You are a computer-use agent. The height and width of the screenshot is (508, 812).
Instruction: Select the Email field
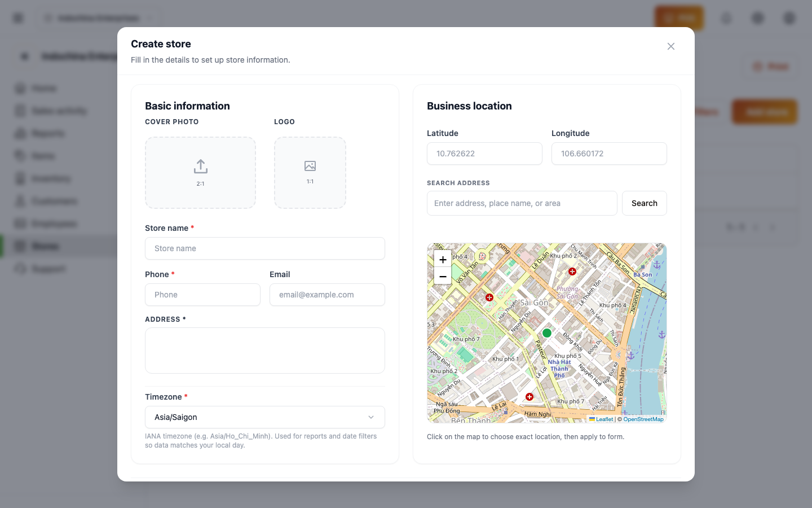tap(327, 295)
